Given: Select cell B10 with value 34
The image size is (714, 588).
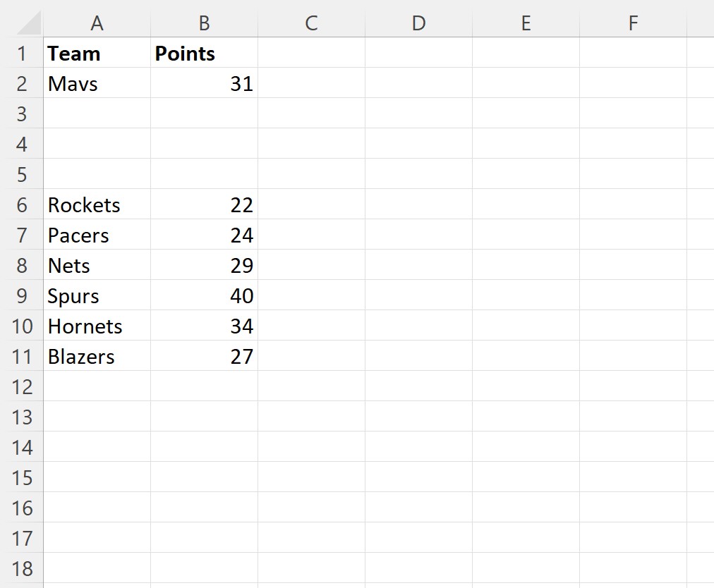Looking at the screenshot, I should click(205, 326).
